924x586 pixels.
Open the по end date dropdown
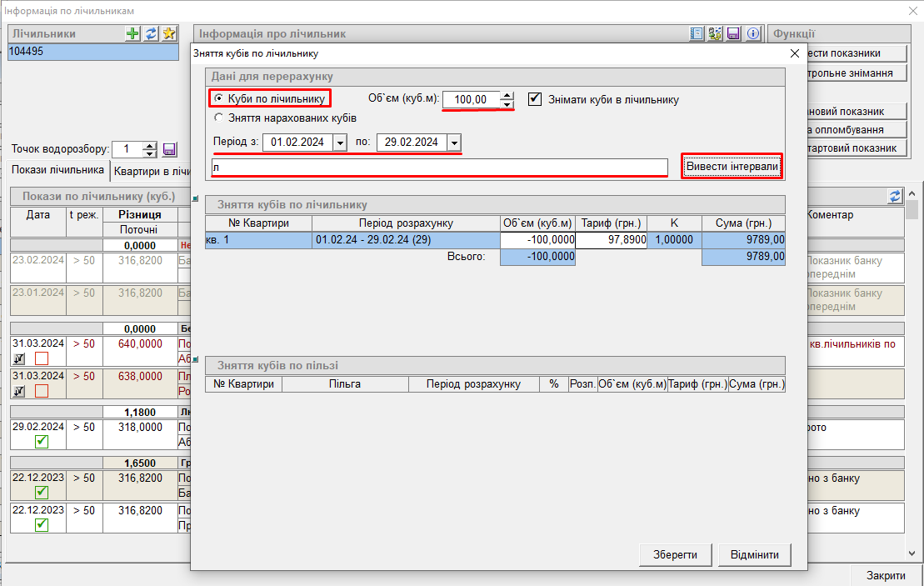point(454,143)
